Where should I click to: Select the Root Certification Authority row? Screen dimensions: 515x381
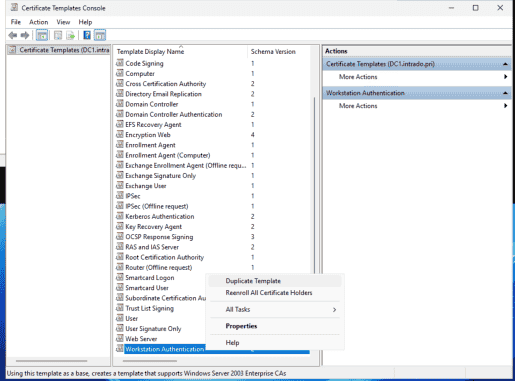212,257
